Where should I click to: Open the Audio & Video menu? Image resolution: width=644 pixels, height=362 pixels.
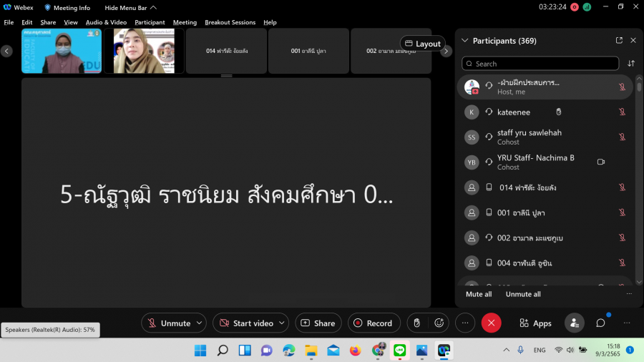(106, 22)
